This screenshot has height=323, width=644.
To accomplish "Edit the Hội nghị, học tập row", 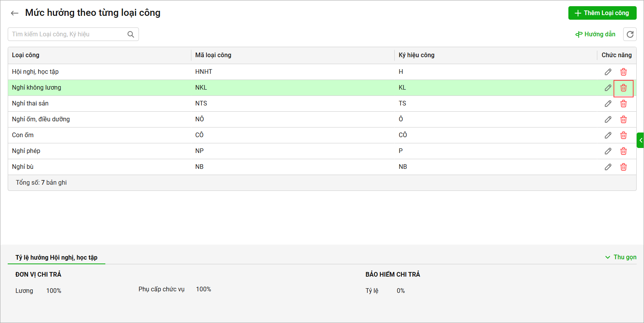I will [x=608, y=72].
